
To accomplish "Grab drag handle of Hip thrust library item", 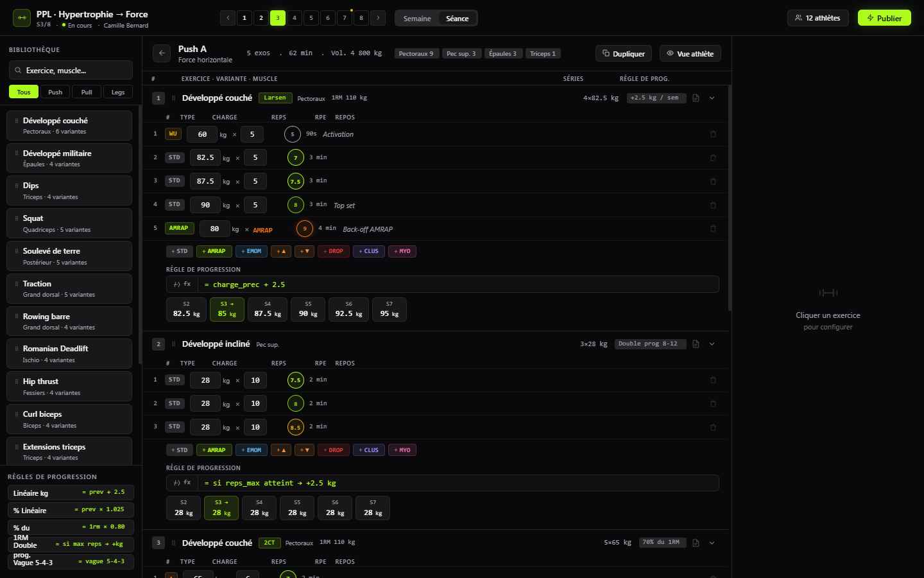I will pos(17,381).
